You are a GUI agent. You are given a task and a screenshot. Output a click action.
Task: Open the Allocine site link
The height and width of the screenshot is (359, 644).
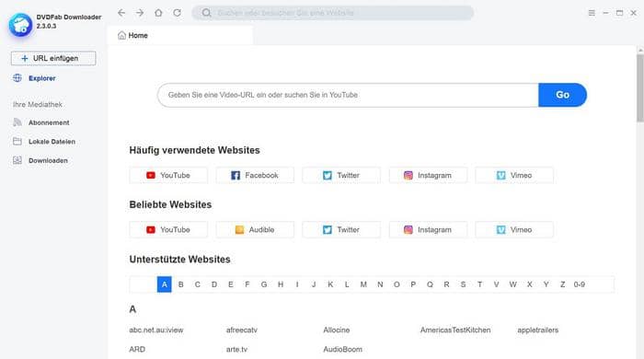337,330
